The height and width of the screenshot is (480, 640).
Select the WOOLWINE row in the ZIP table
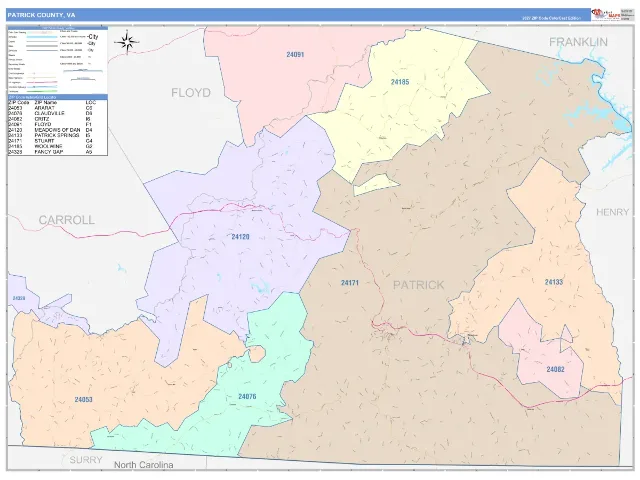(x=58, y=146)
